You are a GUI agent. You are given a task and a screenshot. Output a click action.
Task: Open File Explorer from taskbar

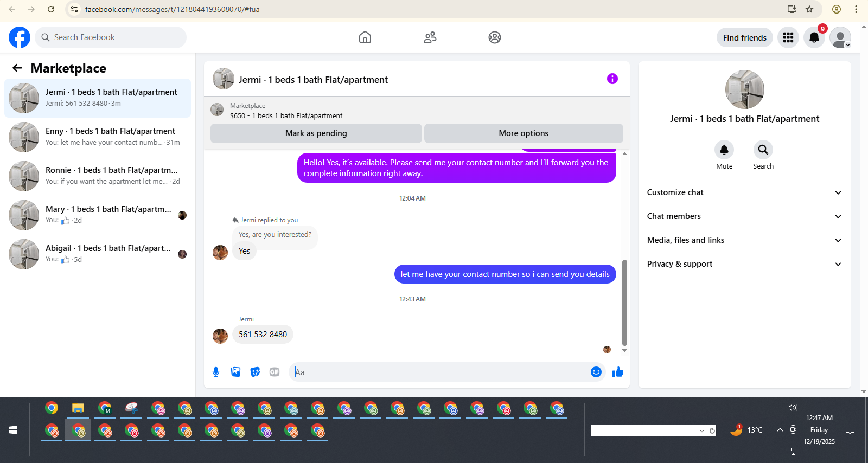(x=78, y=408)
